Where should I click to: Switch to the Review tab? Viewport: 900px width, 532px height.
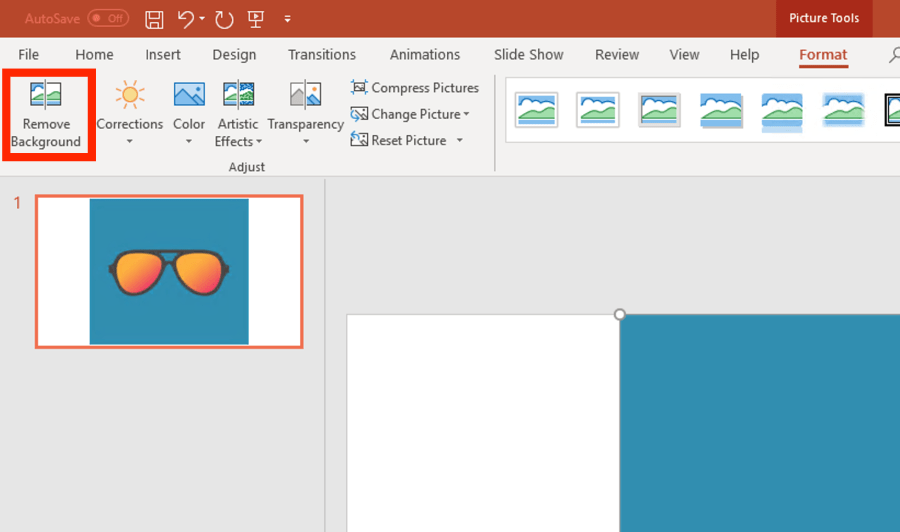[617, 55]
